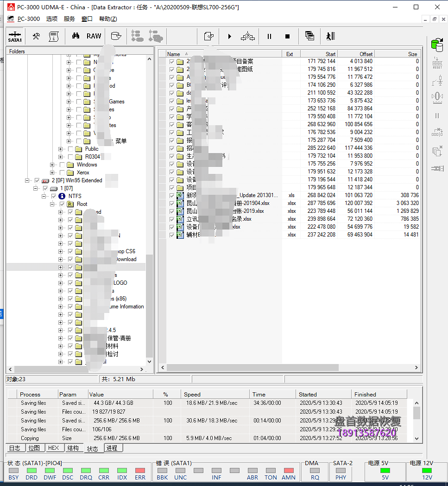The width and height of the screenshot is (448, 486).
Task: Click the clipboard map icon in toolbar
Action: (x=54, y=36)
